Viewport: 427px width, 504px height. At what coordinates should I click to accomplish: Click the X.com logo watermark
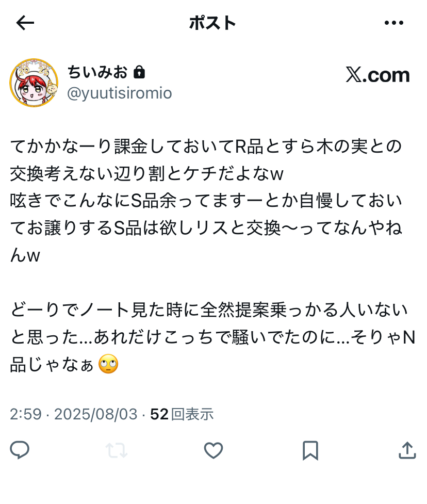click(x=377, y=75)
